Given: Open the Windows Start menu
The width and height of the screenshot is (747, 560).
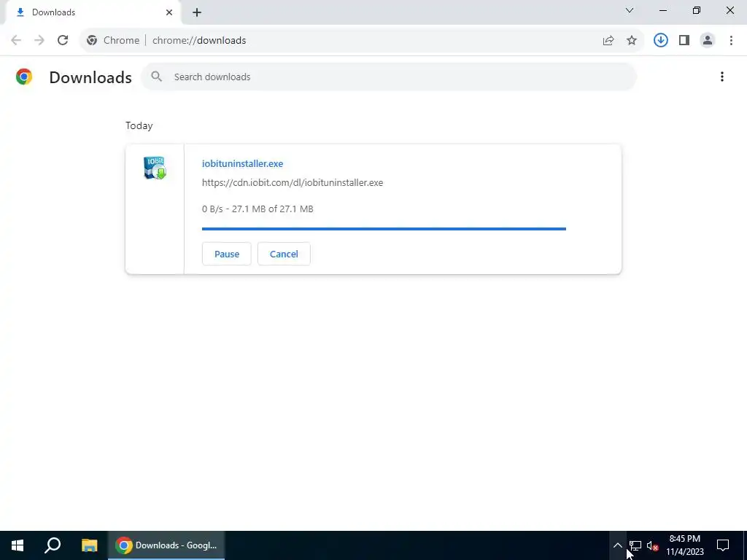Looking at the screenshot, I should pos(18,545).
